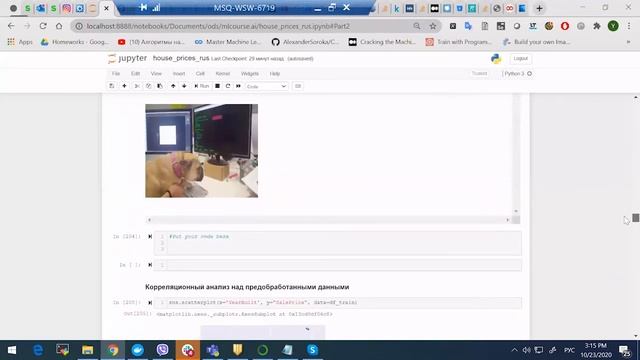This screenshot has width=640, height=360.
Task: Interrupt the kernel with the stop icon
Action: coord(218,86)
